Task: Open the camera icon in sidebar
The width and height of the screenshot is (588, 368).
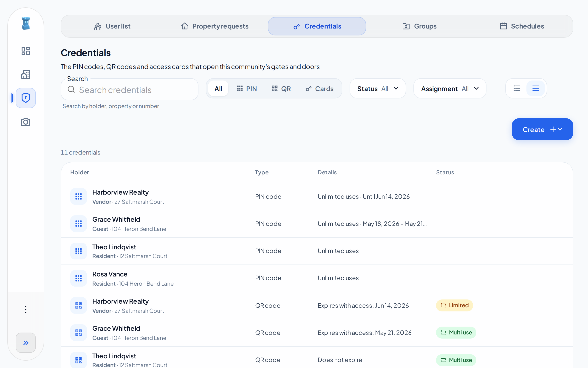Action: click(x=26, y=122)
